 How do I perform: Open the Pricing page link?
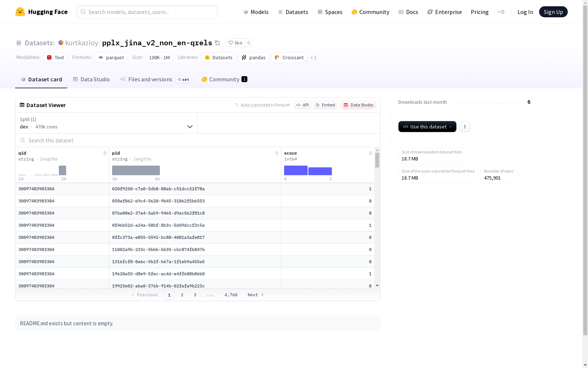click(x=480, y=12)
